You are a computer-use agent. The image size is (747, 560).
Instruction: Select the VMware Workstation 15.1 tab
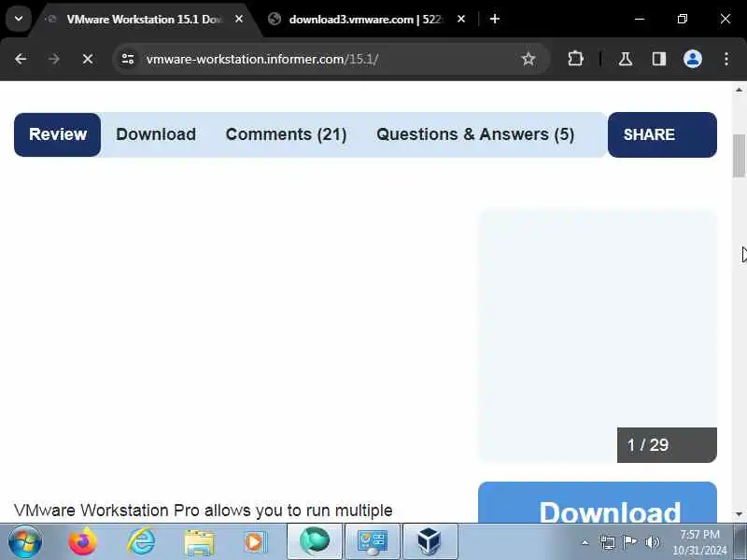point(143,20)
